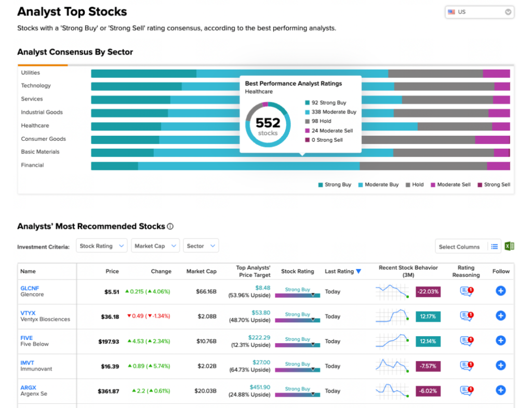Image resolution: width=532 pixels, height=408 pixels.
Task: Click the Financial sector Moderate Buy bar
Action: [x=249, y=166]
